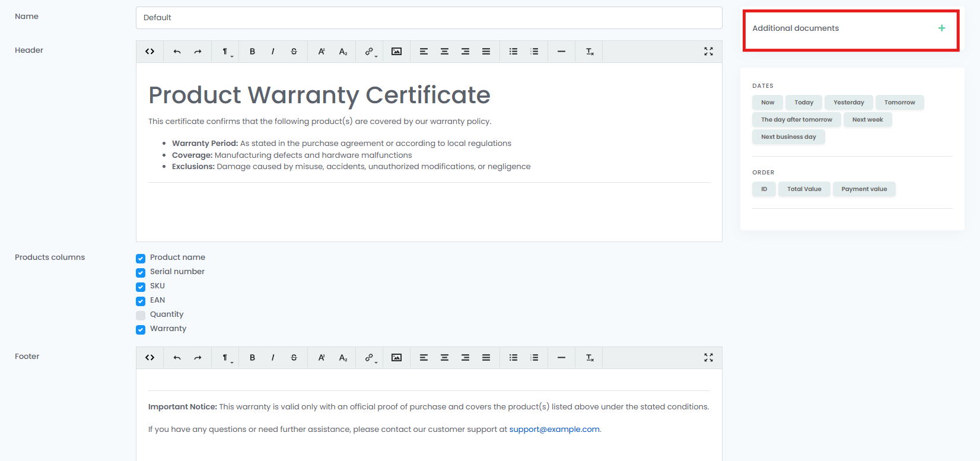The image size is (980, 461).
Task: Click the Name input field containing Default
Action: click(x=429, y=18)
